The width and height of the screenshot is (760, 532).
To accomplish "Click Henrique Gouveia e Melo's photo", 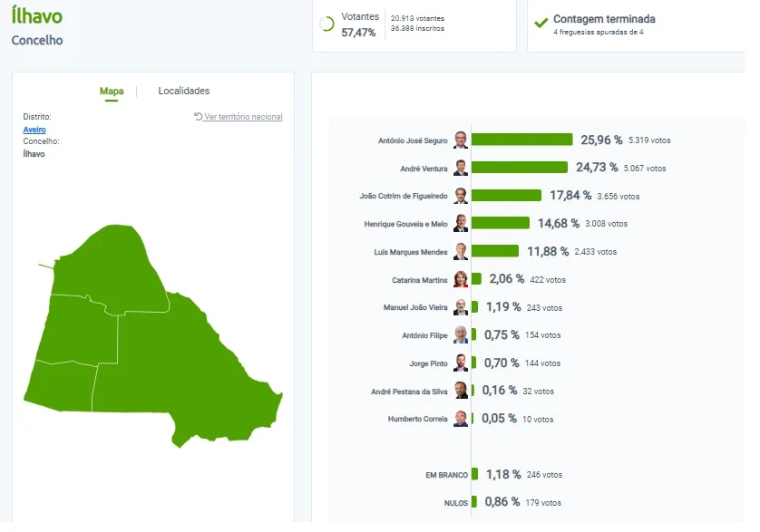I will click(461, 223).
